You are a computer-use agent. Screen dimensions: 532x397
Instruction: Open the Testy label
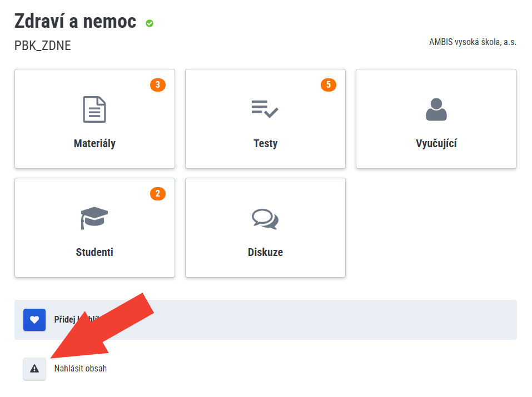pos(265,143)
